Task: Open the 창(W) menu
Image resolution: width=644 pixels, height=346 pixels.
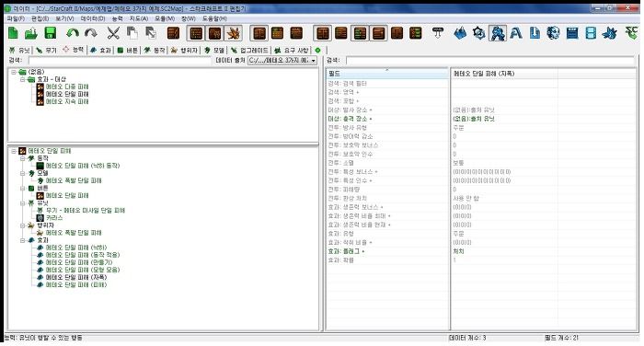Action: click(x=189, y=18)
